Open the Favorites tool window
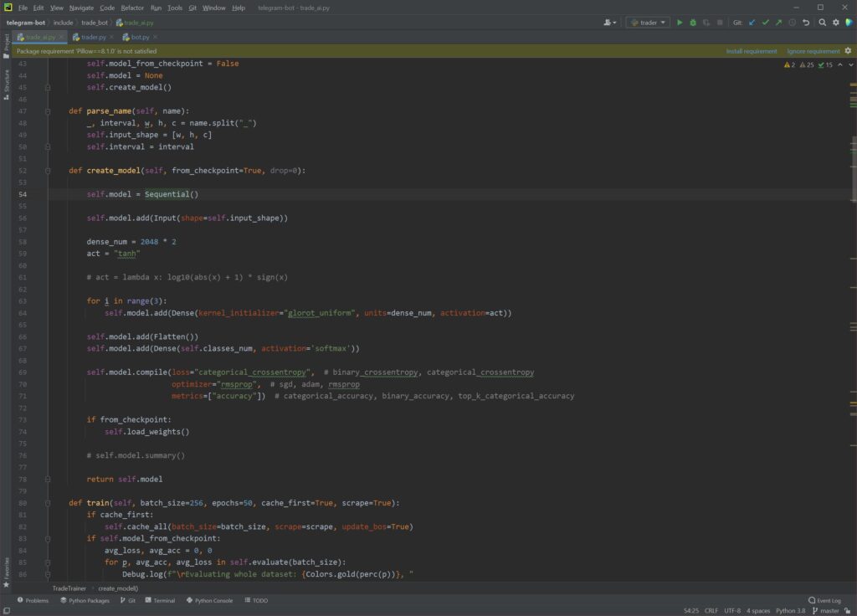 click(6, 572)
